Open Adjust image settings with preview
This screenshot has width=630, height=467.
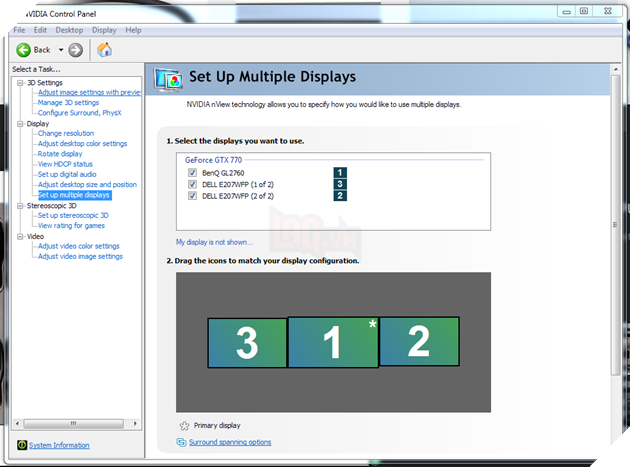tap(89, 92)
